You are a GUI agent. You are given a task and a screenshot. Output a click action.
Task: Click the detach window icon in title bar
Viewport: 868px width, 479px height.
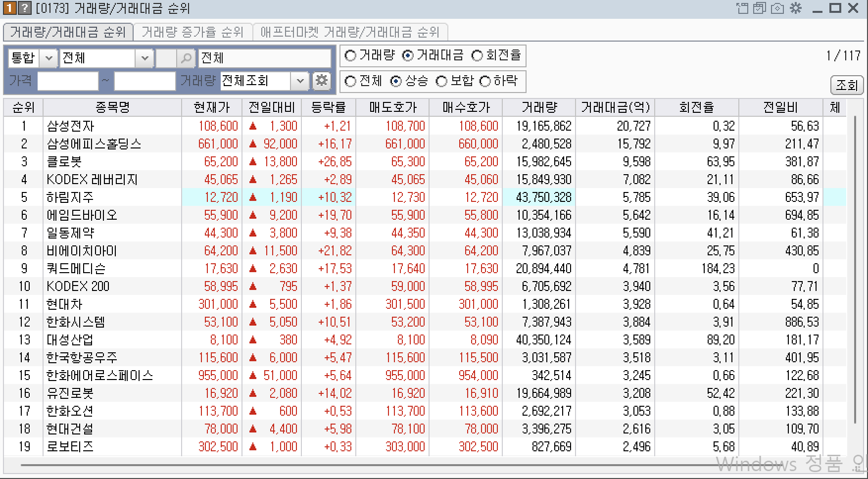point(742,8)
